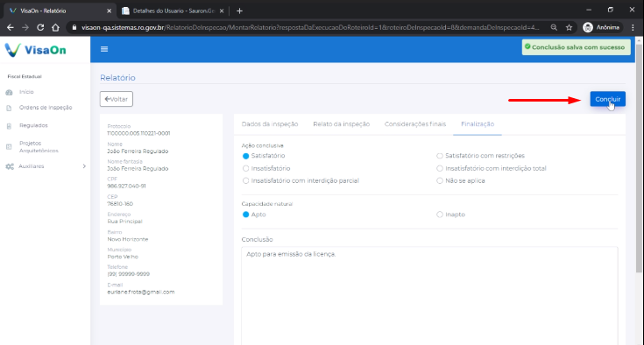This screenshot has width=644, height=345.
Task: Select the Não se aplica option
Action: coord(440,180)
